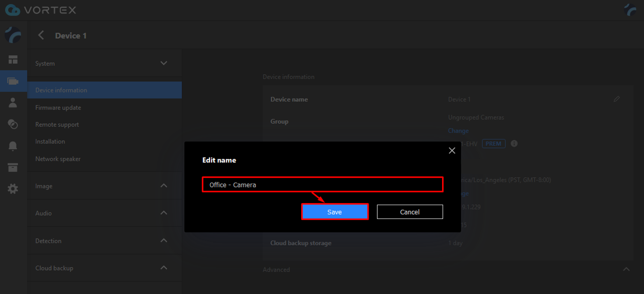Click Cancel in Edit name dialog
644x294 pixels.
pyautogui.click(x=410, y=212)
